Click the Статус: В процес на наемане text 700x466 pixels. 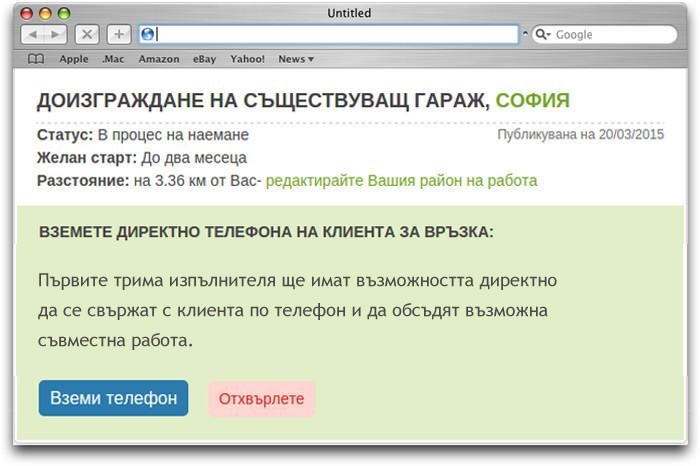143,135
